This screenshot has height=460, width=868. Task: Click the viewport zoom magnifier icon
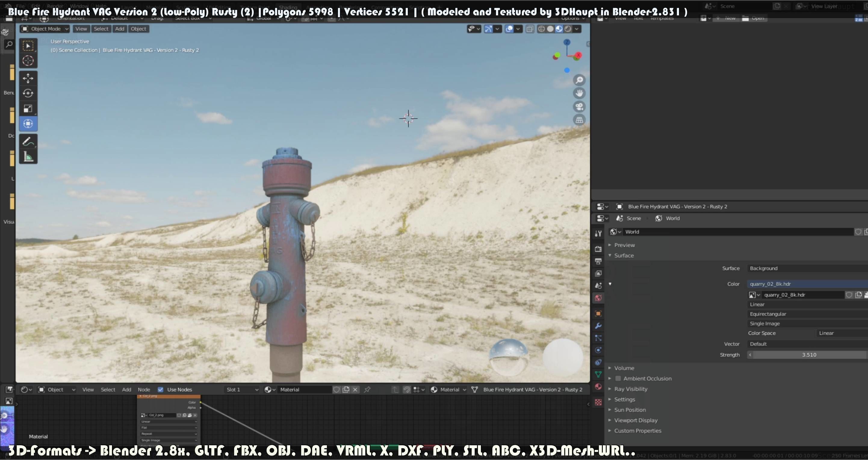[579, 80]
